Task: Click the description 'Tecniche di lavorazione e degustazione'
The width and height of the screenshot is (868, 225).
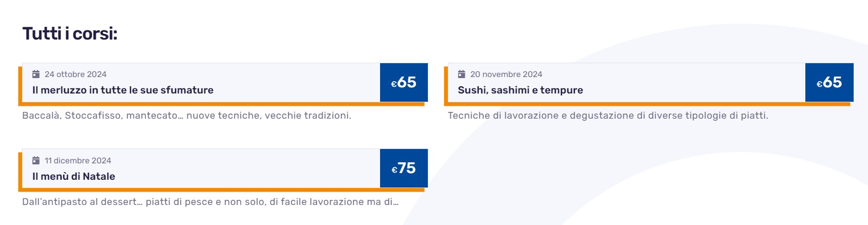Action: tap(608, 116)
